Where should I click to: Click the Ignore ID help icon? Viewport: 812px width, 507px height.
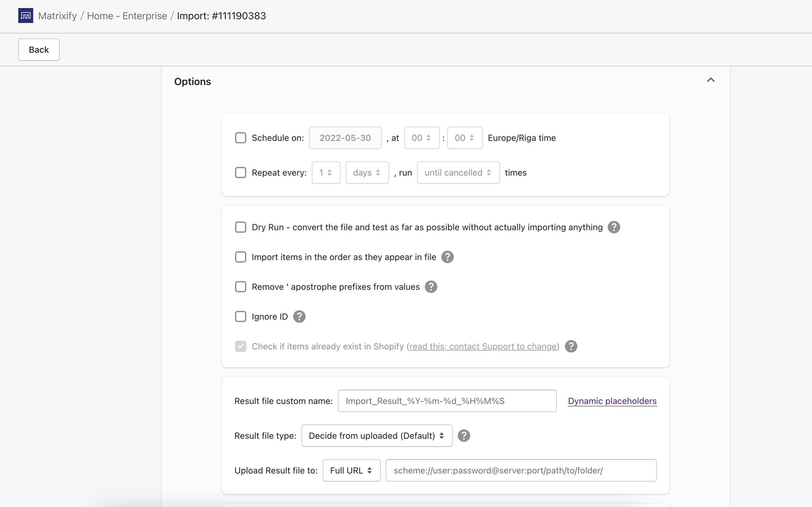[299, 317]
